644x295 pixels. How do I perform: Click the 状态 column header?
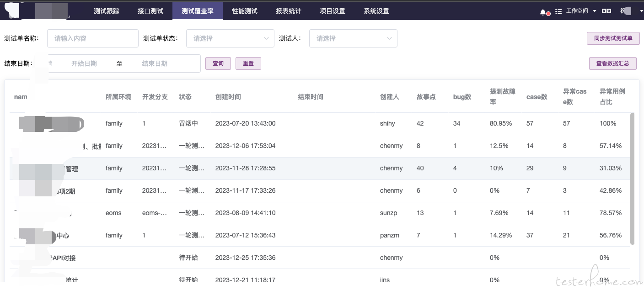click(185, 97)
